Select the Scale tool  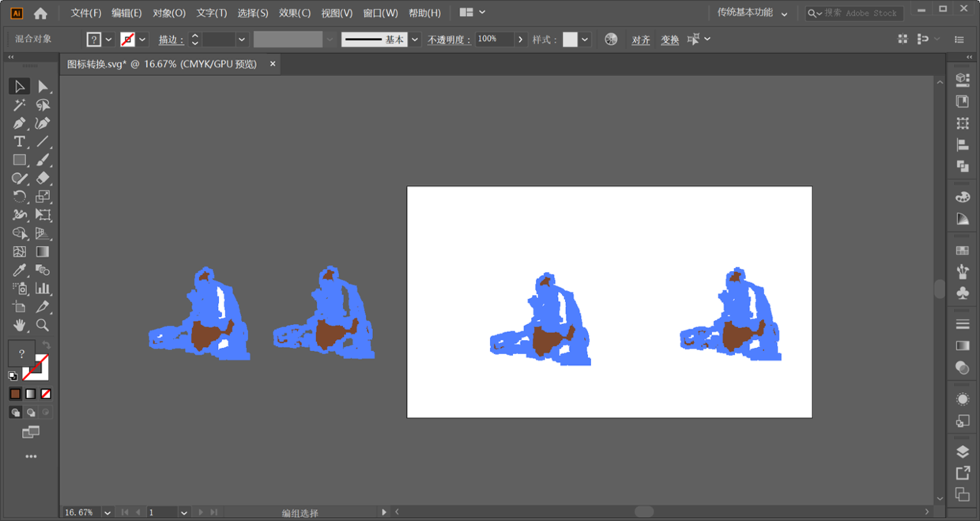tap(43, 197)
